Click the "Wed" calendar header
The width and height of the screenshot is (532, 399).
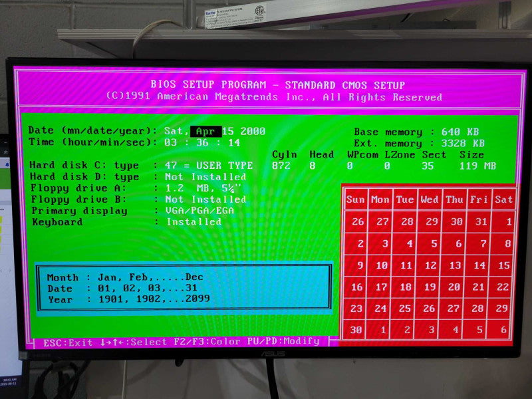pos(430,199)
